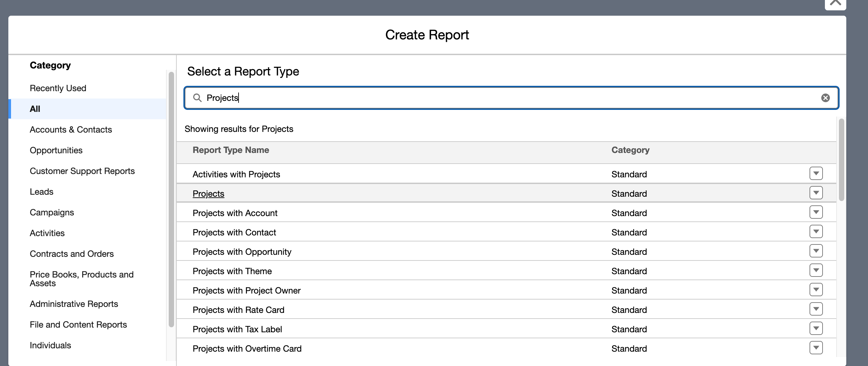Select Customer Support Reports category
The height and width of the screenshot is (366, 868).
pos(82,171)
